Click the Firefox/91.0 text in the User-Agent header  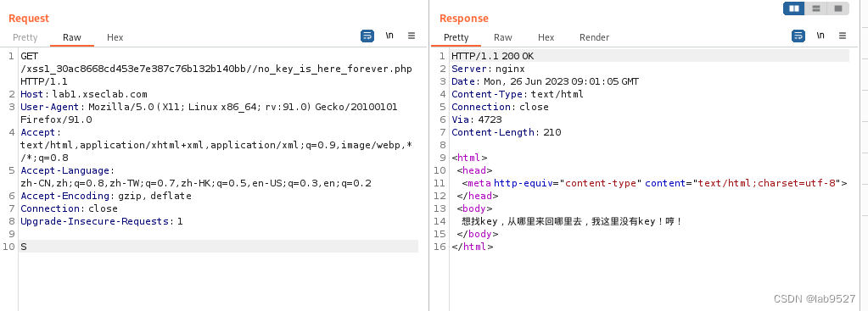(56, 119)
